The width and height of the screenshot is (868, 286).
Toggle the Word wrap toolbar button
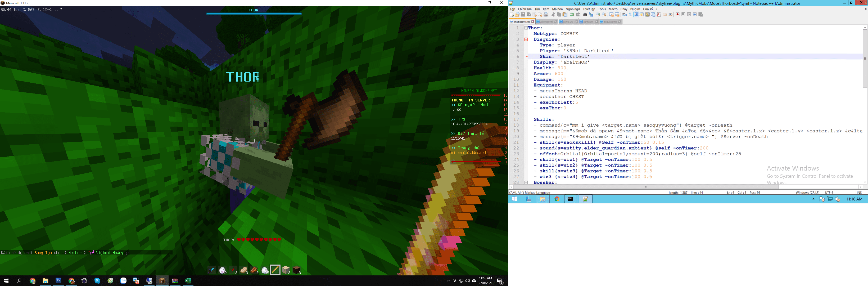[x=624, y=15]
